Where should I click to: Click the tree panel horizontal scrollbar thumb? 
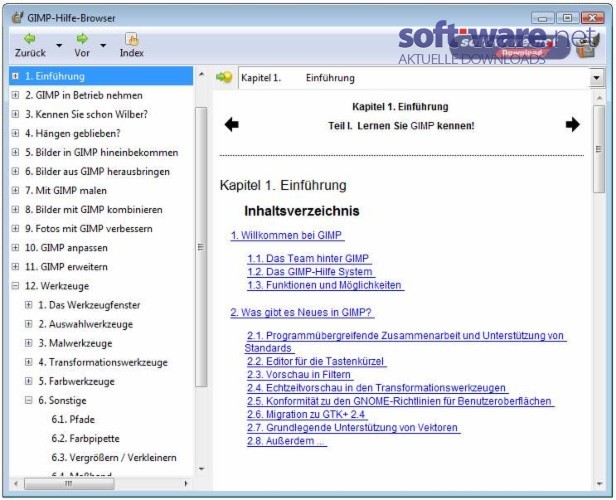(x=69, y=484)
